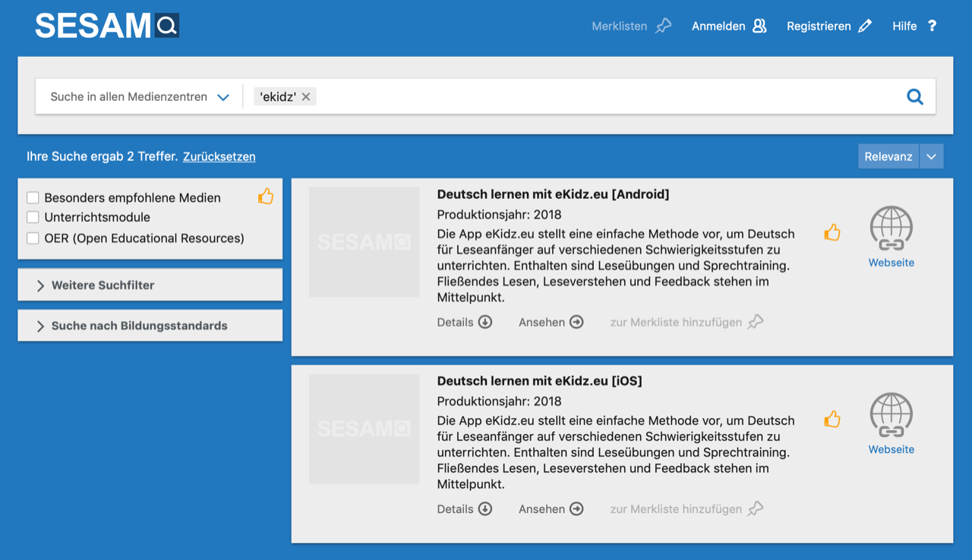Open the Suche in allen Medienzentren dropdown
The height and width of the screenshot is (560, 972).
coord(140,97)
